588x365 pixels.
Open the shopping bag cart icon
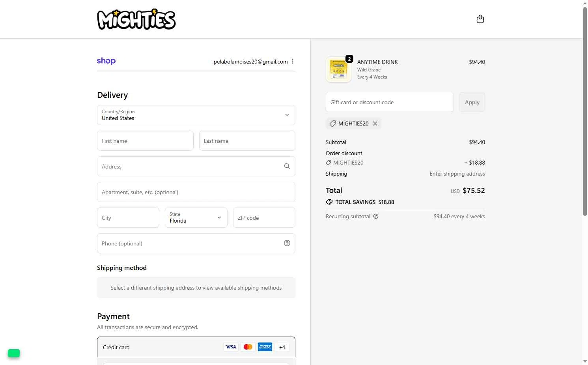480,19
